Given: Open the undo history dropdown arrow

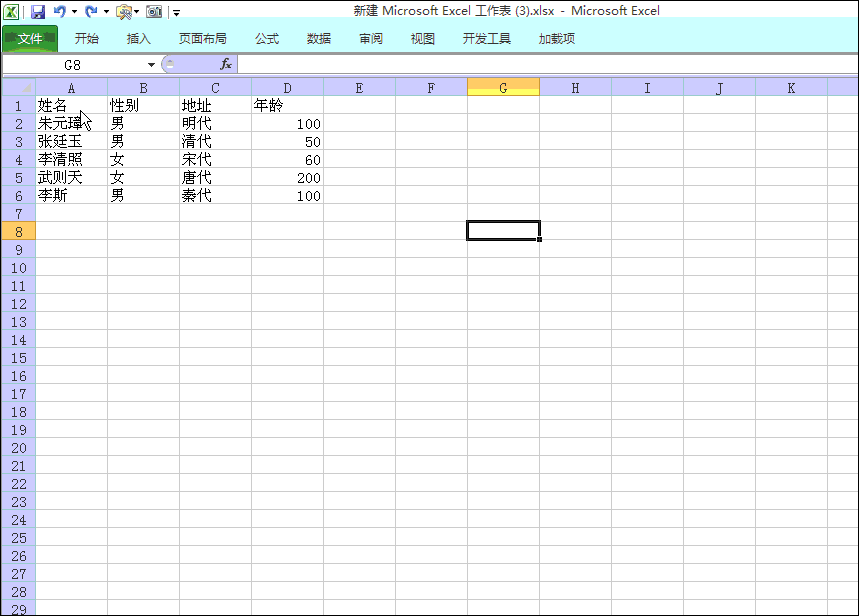Looking at the screenshot, I should (74, 12).
